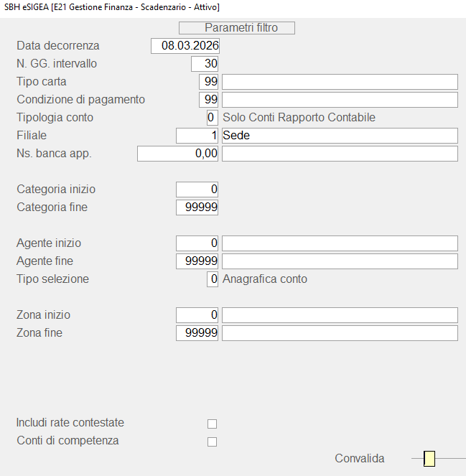Tick the Includi rate contestate checkbox

point(212,424)
